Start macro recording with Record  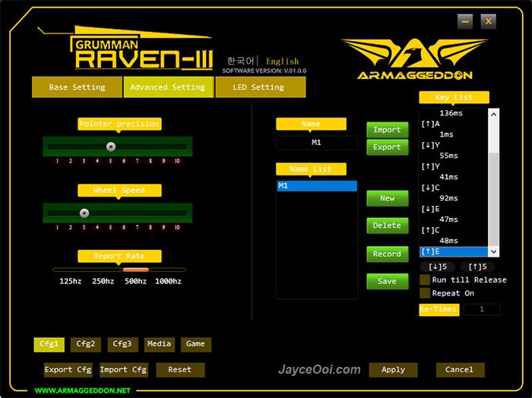point(387,254)
